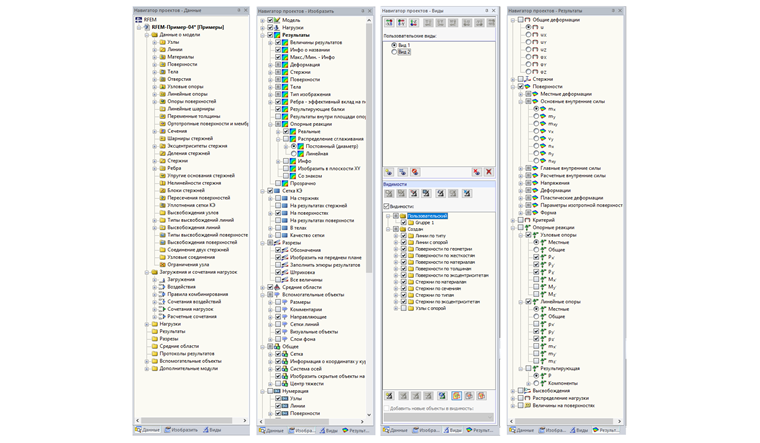Select Материалы item in Data navigator

[x=181, y=57]
